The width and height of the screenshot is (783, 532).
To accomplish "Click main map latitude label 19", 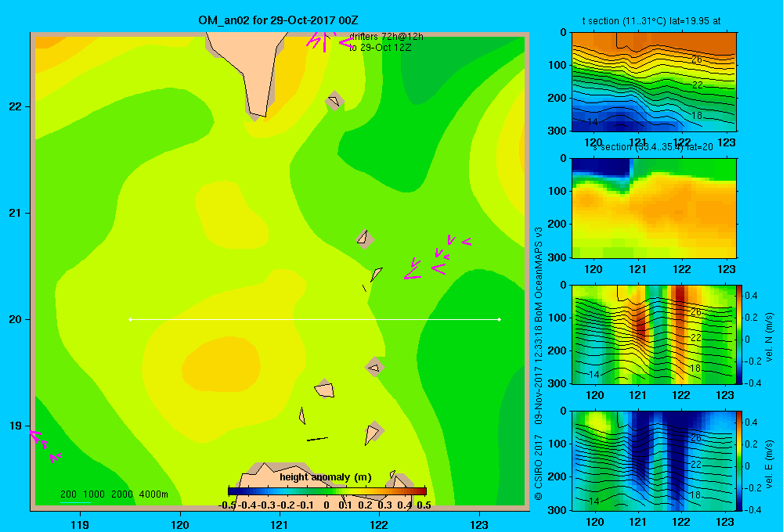I will pyautogui.click(x=16, y=426).
